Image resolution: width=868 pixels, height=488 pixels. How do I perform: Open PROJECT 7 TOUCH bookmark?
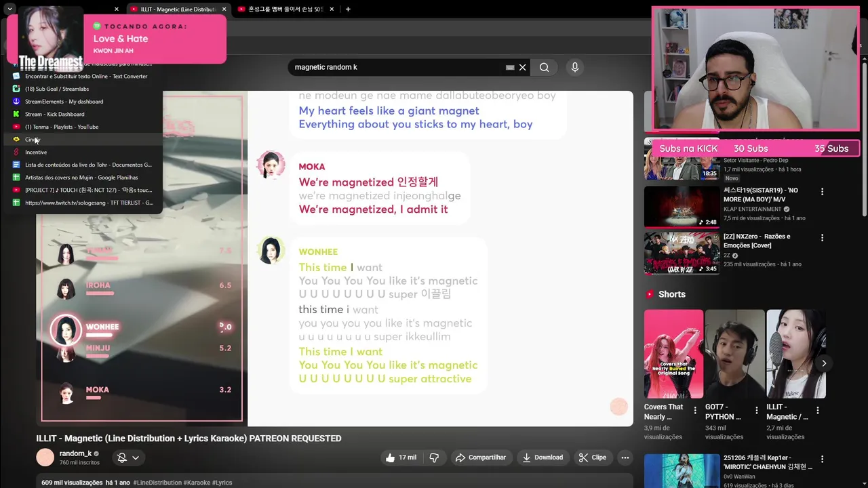tap(83, 190)
